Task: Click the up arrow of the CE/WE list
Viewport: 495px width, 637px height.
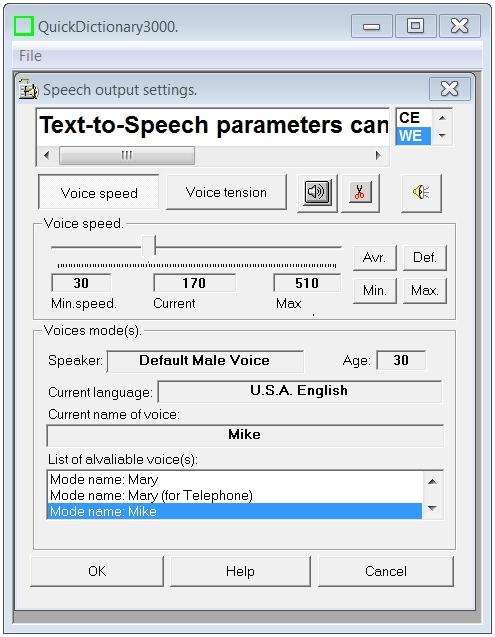Action: (442, 118)
